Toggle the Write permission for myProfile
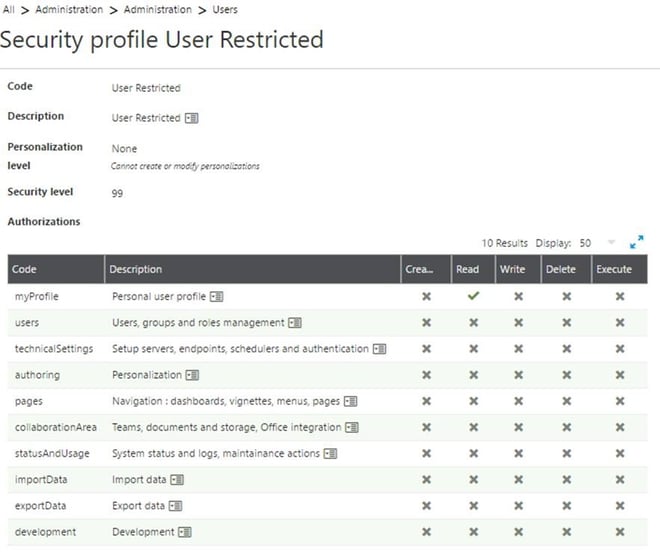Image resolution: width=660 pixels, height=556 pixels. tap(519, 296)
